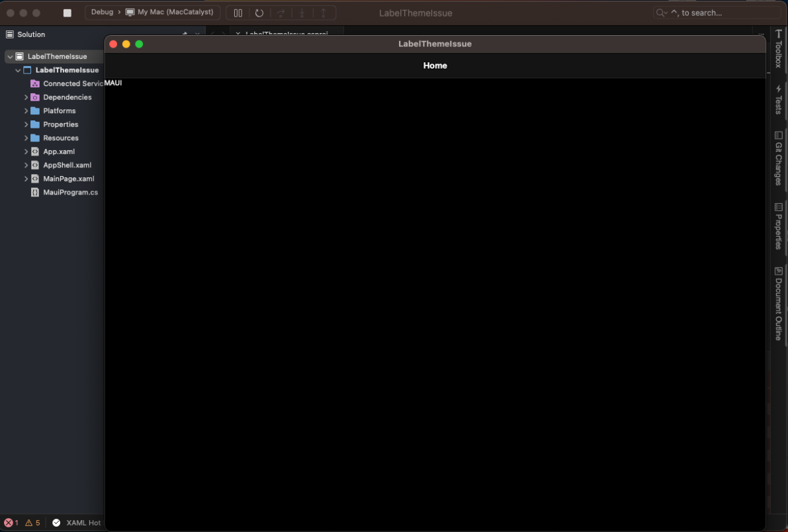Toggle the Toolbox panel open
Viewport: 788px width, 532px height.
click(x=778, y=51)
